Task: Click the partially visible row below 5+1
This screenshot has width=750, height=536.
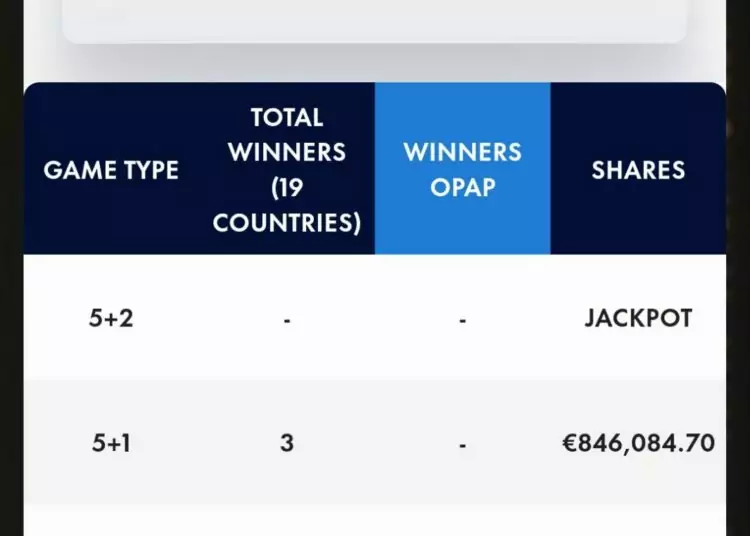Action: coord(374,522)
